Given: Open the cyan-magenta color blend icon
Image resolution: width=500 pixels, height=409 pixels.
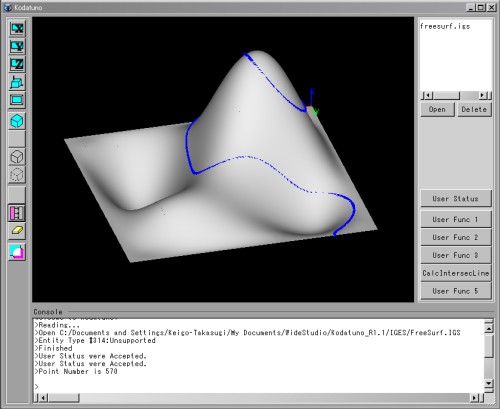Looking at the screenshot, I should click(17, 252).
